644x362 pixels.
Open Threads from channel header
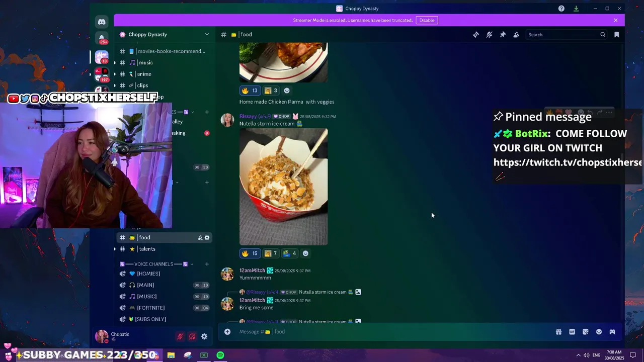[x=475, y=35]
